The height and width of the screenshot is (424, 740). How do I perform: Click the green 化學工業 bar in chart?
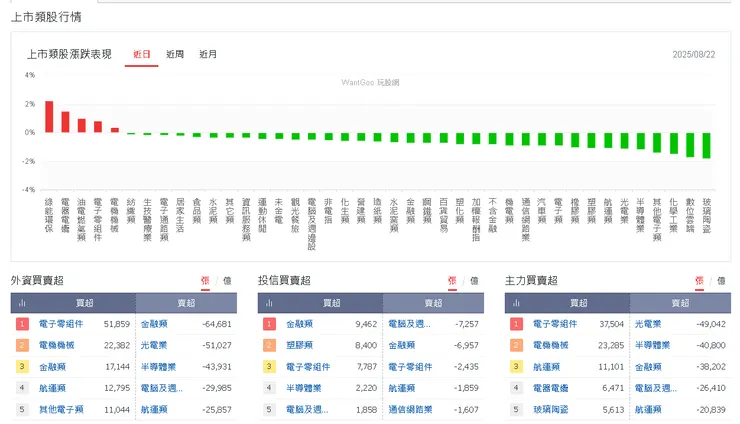(674, 143)
